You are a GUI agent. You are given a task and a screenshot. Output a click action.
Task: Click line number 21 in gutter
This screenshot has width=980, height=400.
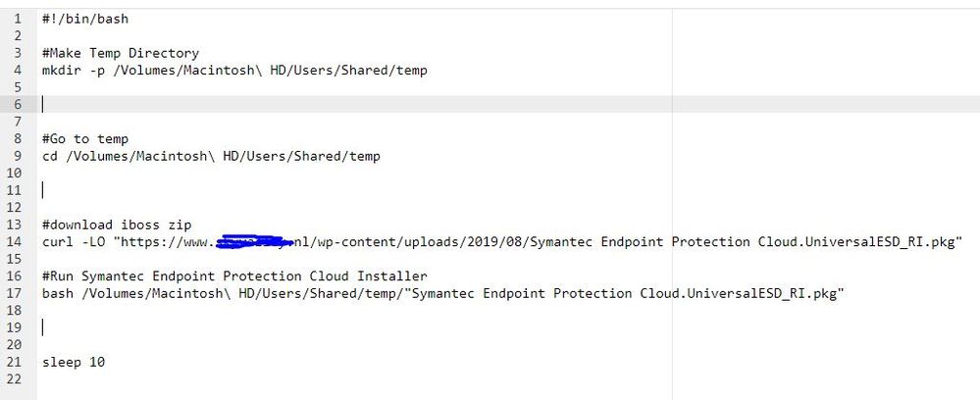[14, 362]
